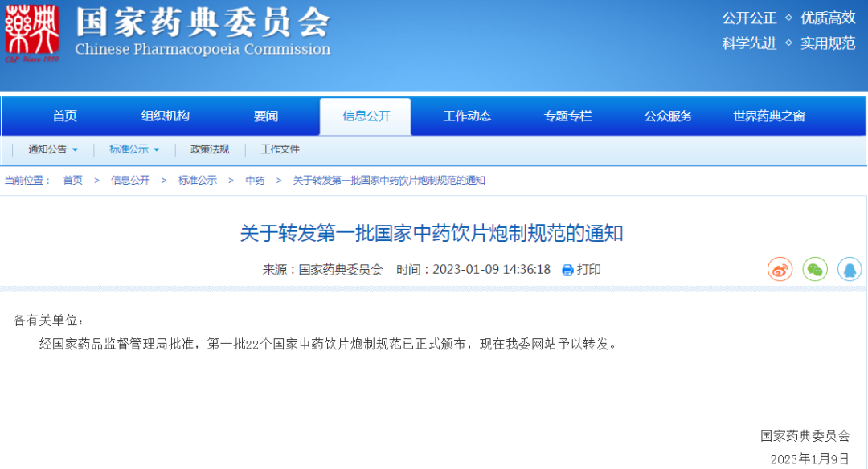868x469 pixels.
Task: Click the slogan 科学先进 in the header
Action: pyautogui.click(x=749, y=43)
